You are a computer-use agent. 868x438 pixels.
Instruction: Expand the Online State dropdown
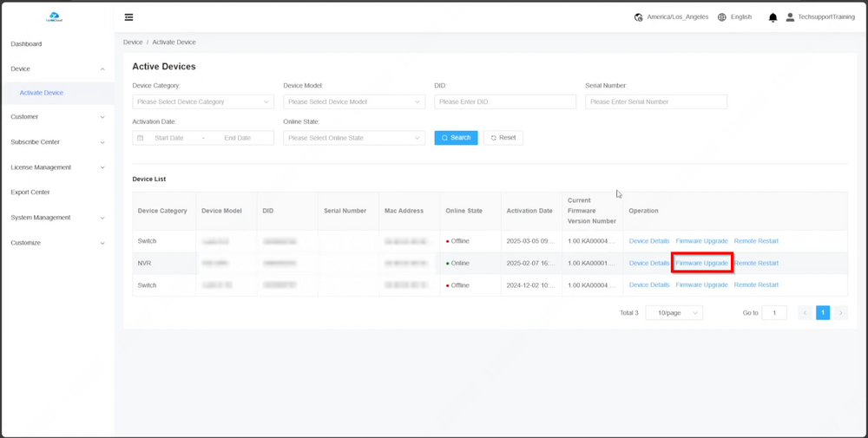[x=353, y=138]
